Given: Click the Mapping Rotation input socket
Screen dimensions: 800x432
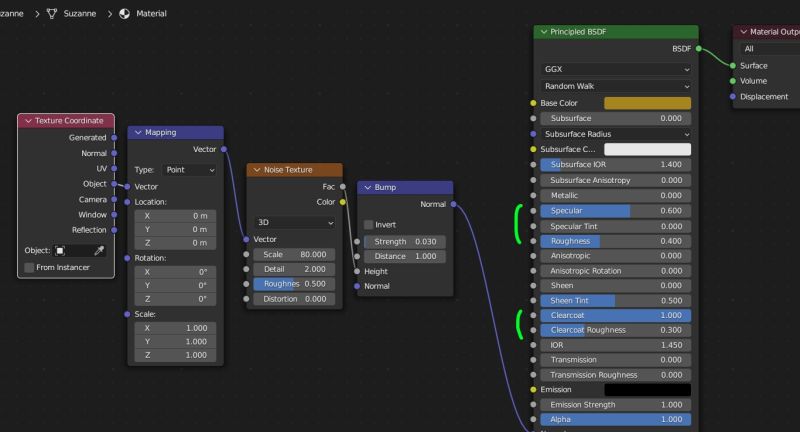Looking at the screenshot, I should 127,258.
